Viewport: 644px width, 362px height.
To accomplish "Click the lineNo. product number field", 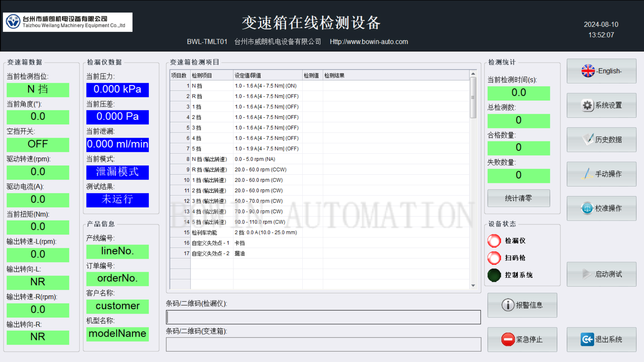I will coord(117,251).
